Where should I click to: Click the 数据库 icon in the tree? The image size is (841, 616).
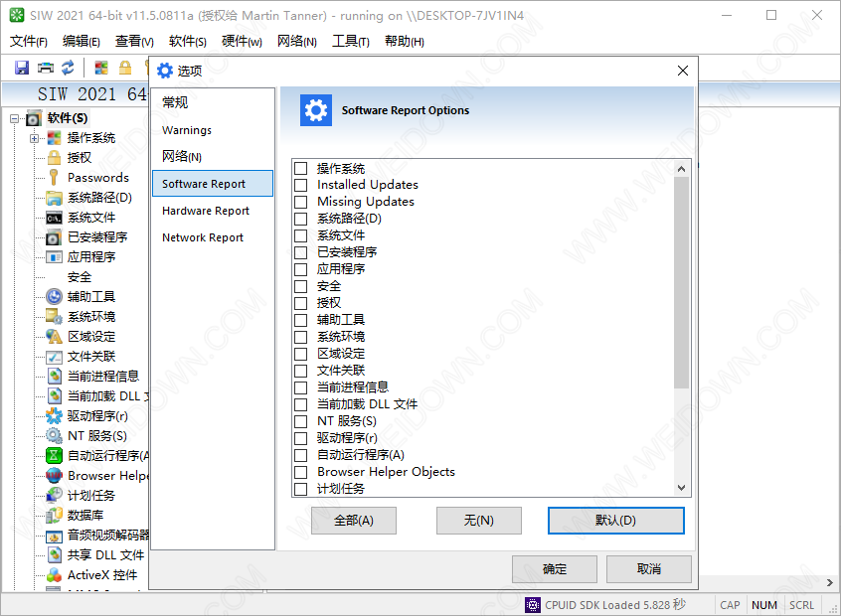pyautogui.click(x=54, y=516)
